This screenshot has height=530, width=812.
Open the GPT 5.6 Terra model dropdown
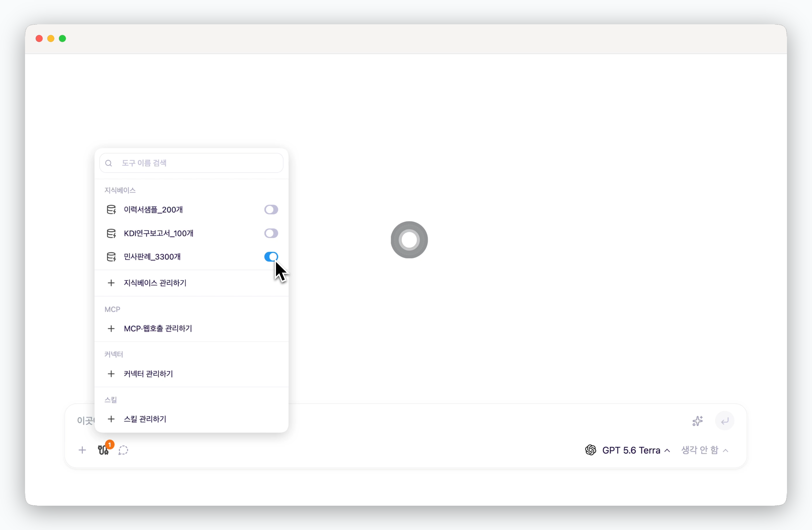click(x=628, y=450)
